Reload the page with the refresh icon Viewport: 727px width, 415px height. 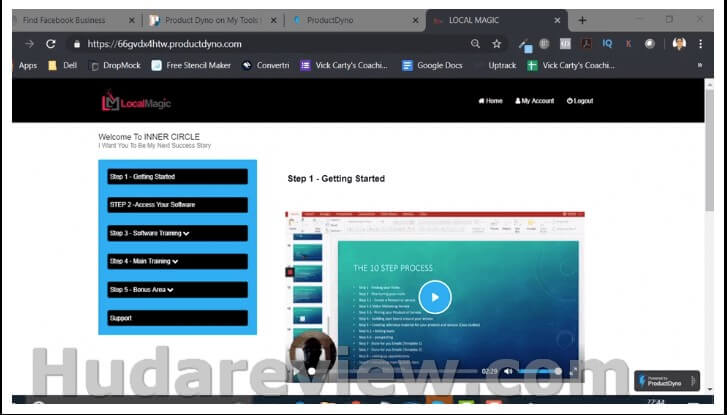pyautogui.click(x=51, y=44)
